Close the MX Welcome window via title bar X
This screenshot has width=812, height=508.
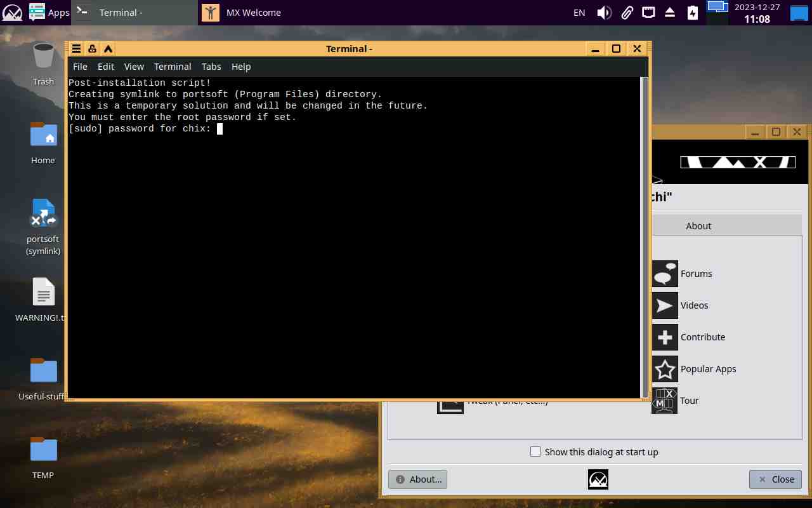click(x=797, y=132)
